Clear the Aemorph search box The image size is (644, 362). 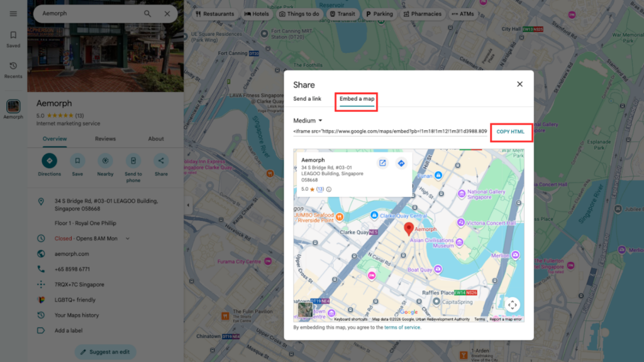[167, 14]
